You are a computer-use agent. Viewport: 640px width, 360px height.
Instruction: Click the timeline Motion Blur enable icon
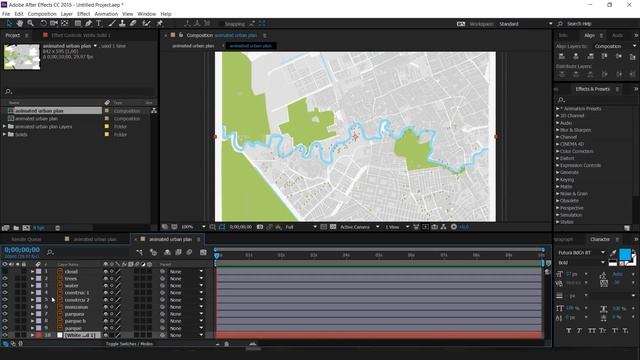[x=189, y=253]
